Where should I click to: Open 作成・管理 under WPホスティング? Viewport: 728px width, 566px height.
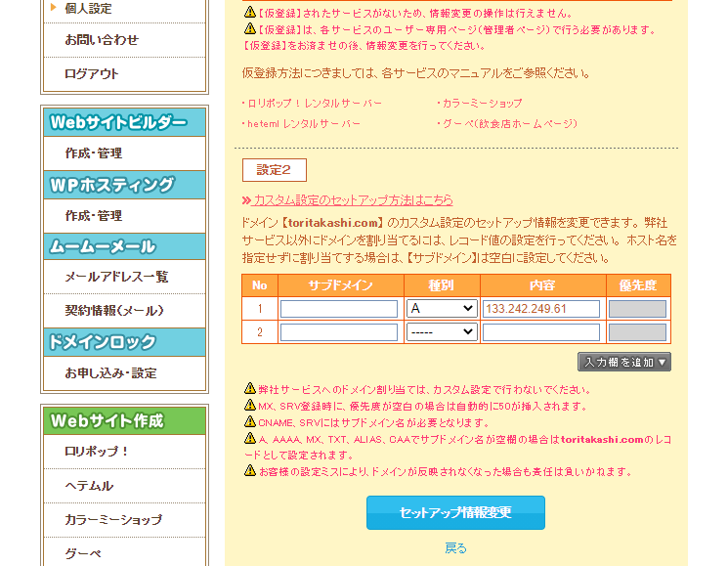94,216
